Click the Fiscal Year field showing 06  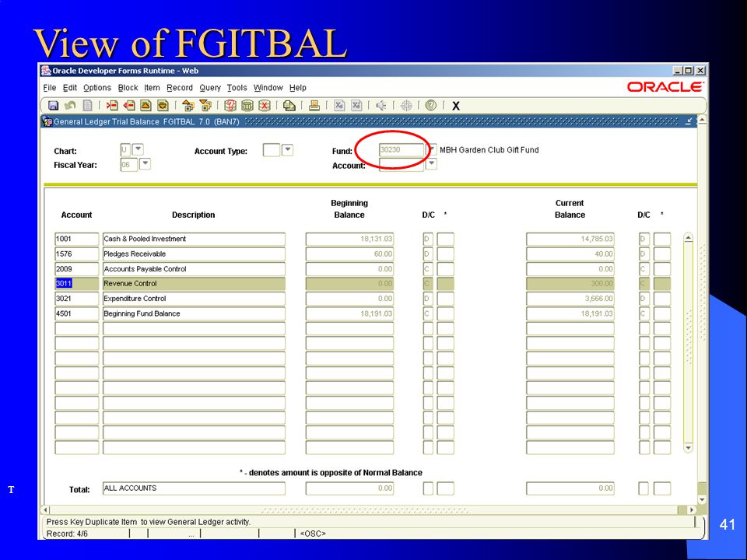click(128, 165)
